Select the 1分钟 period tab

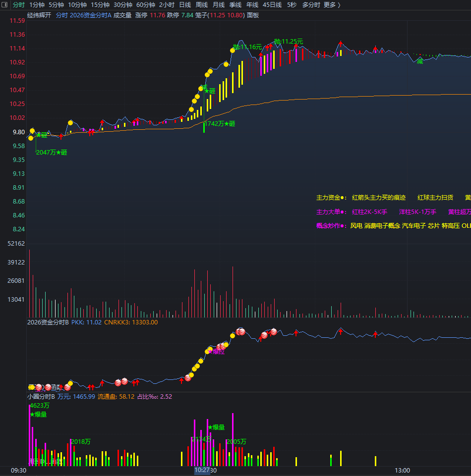click(x=37, y=5)
